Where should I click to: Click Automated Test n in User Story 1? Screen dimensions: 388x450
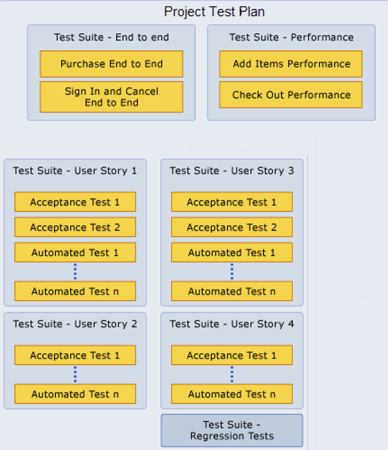tap(75, 291)
